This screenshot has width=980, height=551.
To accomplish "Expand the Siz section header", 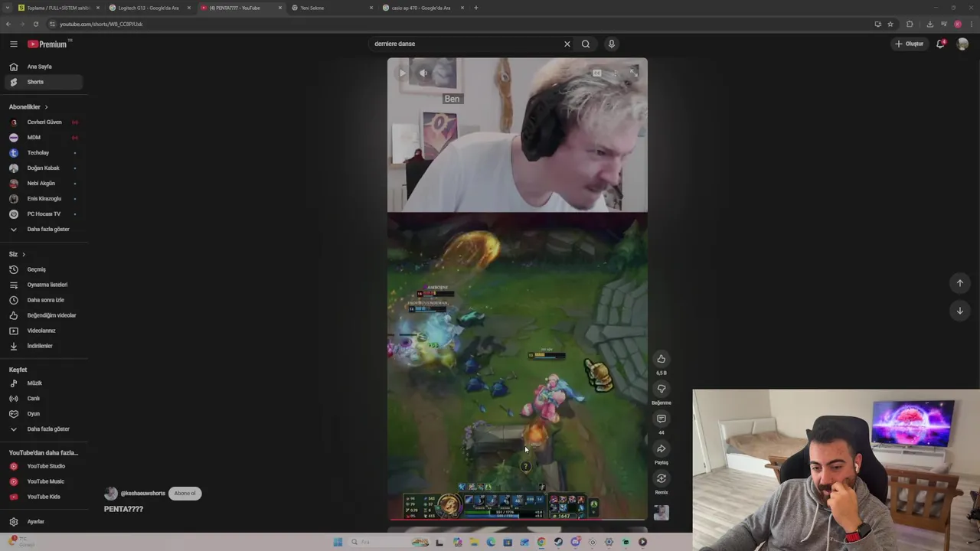I will tap(17, 254).
